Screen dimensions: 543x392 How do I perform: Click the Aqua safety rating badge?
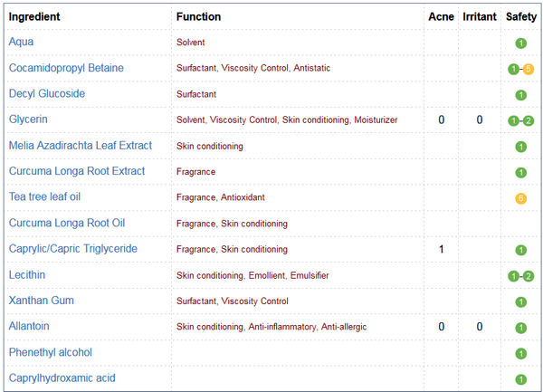tap(520, 43)
